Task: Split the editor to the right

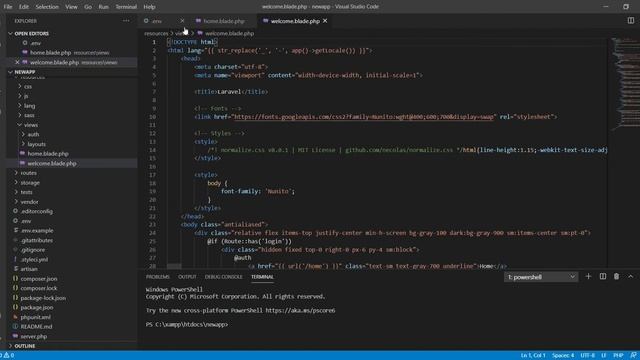Action: coord(630,20)
